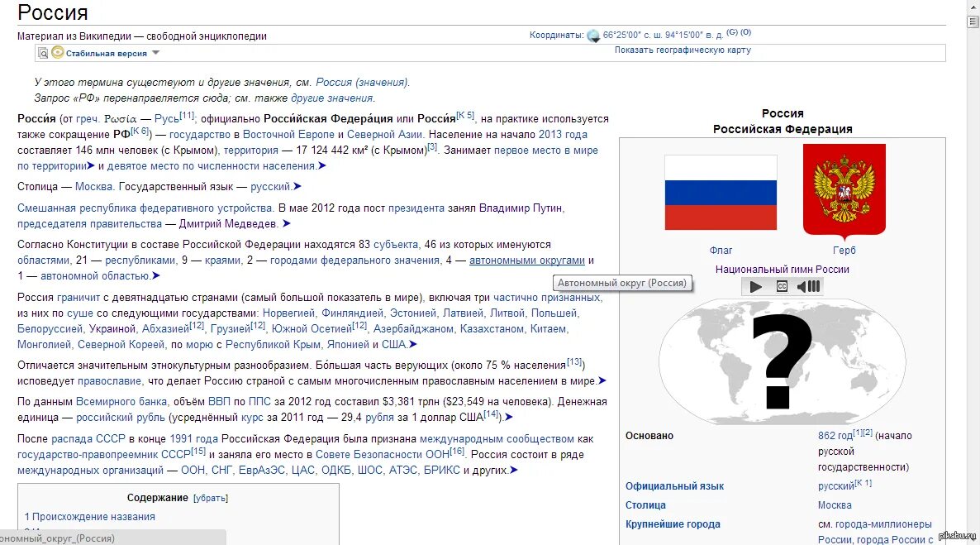Click arrow after русский language link

297,186
